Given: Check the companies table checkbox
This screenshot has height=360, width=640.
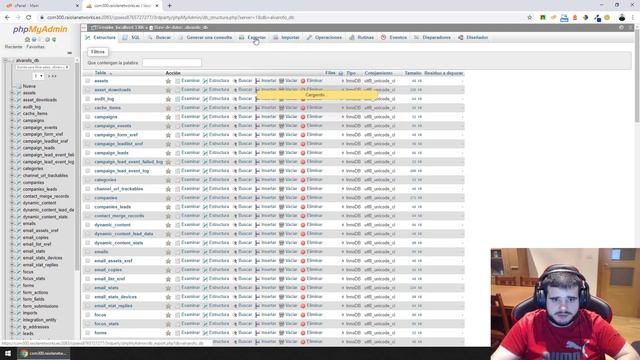Looking at the screenshot, I should 88,198.
